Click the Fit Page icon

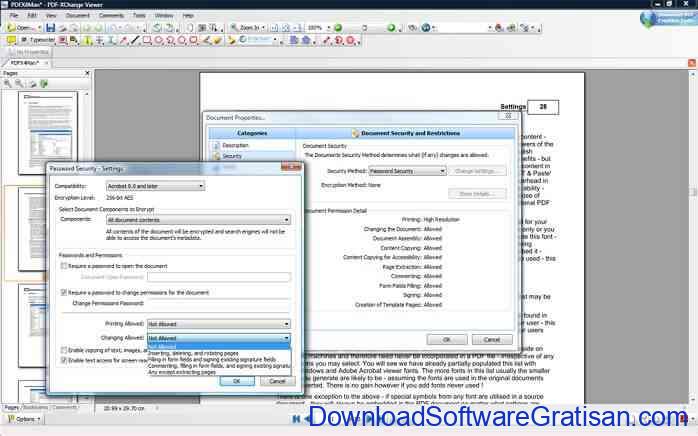[x=286, y=28]
